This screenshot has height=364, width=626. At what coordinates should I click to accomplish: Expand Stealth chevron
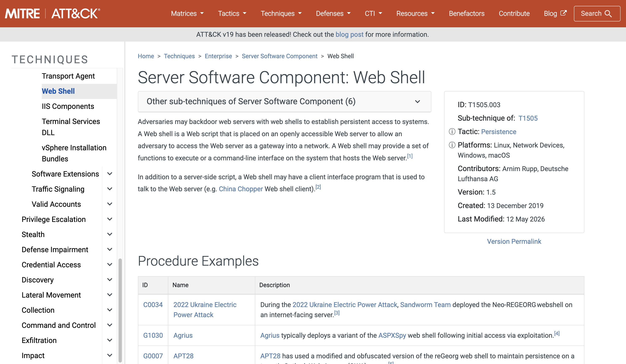(109, 234)
